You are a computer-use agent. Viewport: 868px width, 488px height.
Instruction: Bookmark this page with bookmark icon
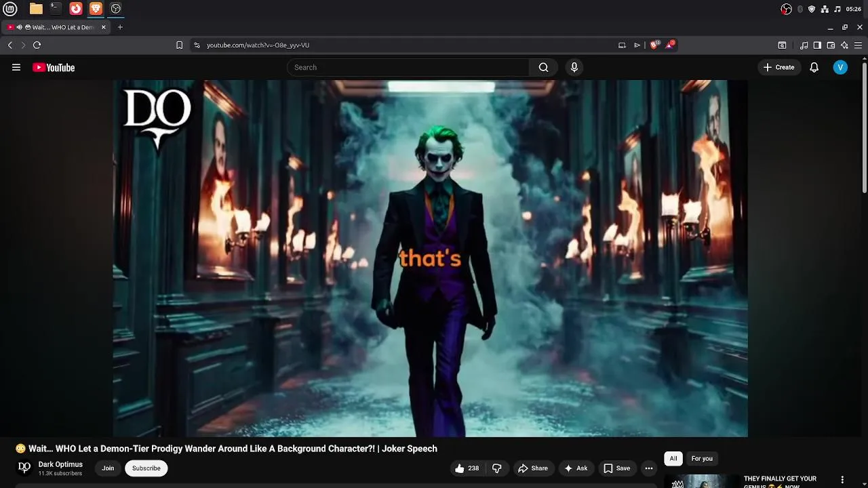tap(179, 45)
